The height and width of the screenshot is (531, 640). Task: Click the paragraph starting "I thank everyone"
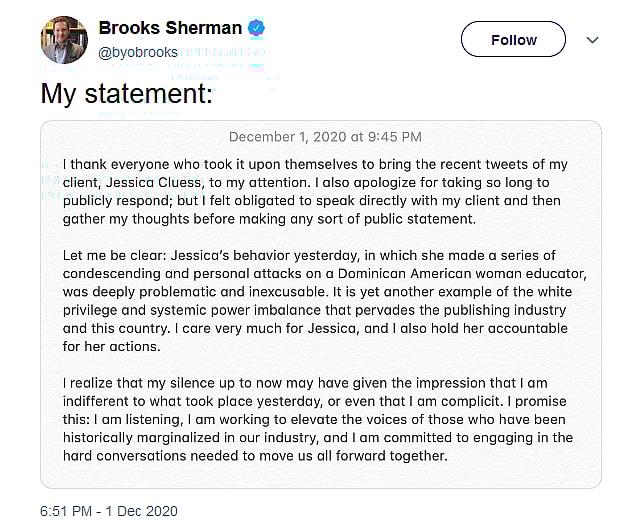click(315, 192)
